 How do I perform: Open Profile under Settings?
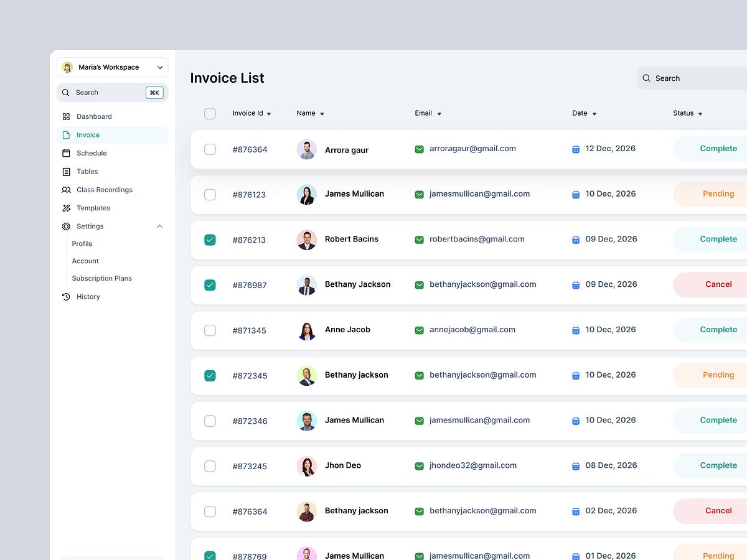click(82, 244)
